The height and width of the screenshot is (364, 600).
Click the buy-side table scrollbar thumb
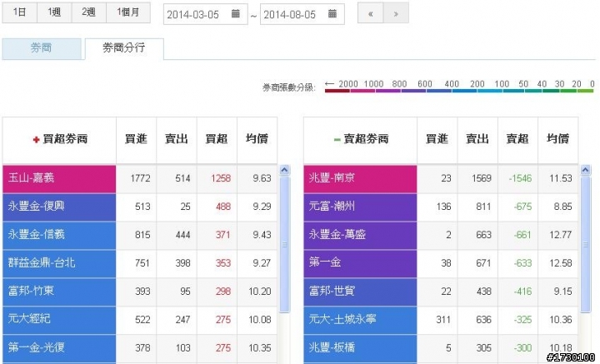[284, 245]
